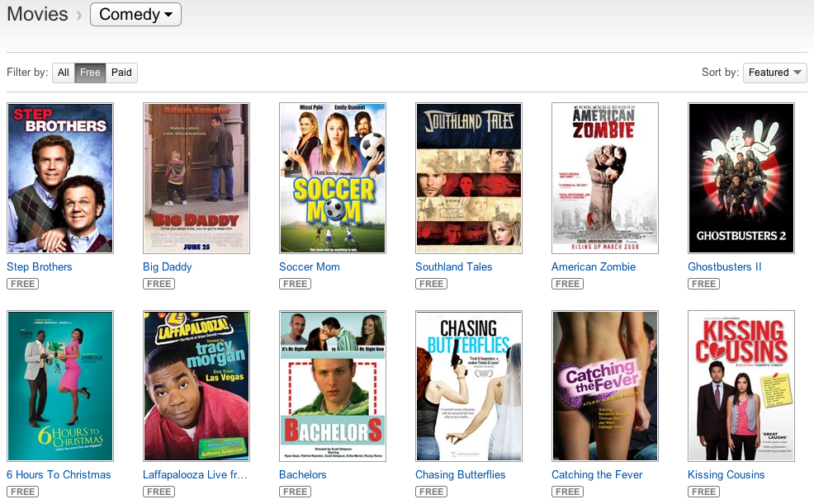Switch filter to Paid movies
Screen dimensions: 814x504
coord(121,73)
